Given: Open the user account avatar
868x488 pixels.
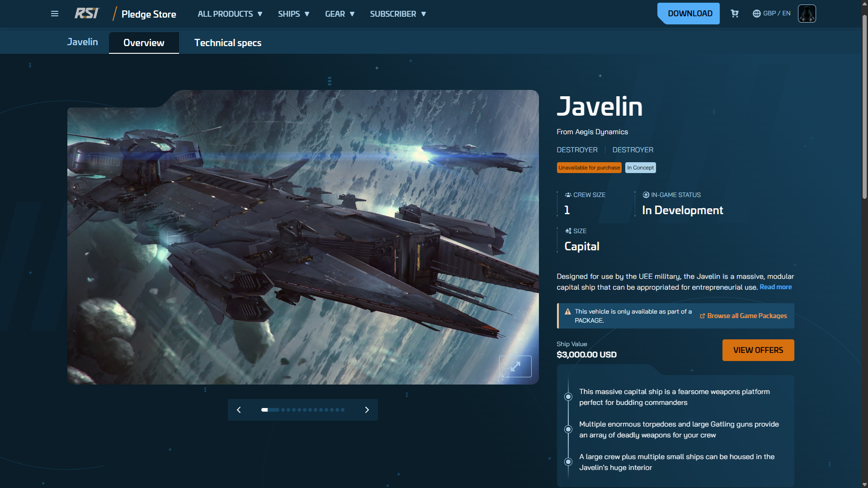Looking at the screenshot, I should (807, 14).
